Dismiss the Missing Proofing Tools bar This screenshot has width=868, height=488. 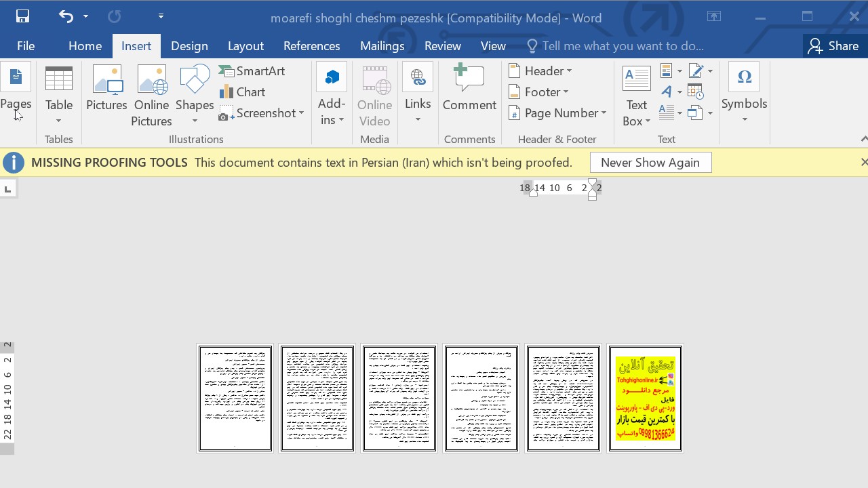click(x=863, y=162)
